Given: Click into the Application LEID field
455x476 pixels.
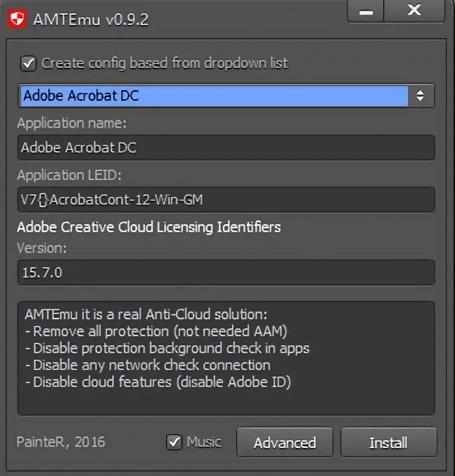Looking at the screenshot, I should (x=226, y=200).
